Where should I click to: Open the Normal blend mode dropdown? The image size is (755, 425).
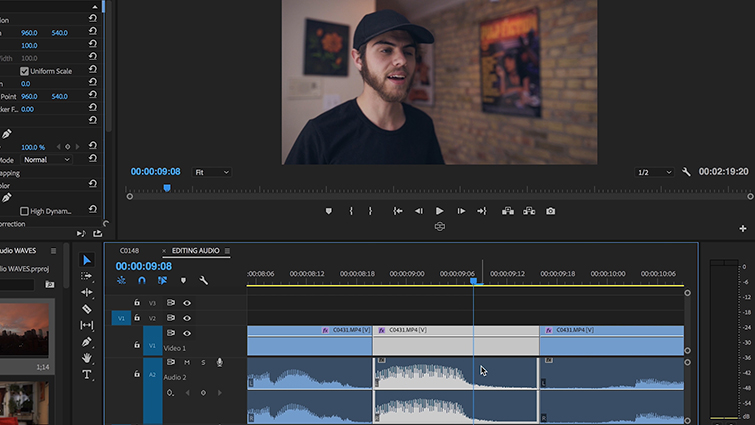(x=47, y=159)
